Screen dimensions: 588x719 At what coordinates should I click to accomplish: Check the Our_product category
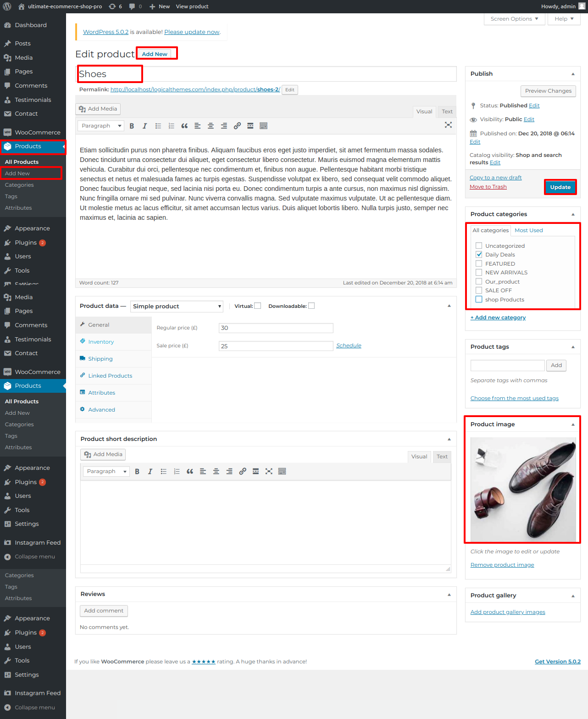point(479,281)
